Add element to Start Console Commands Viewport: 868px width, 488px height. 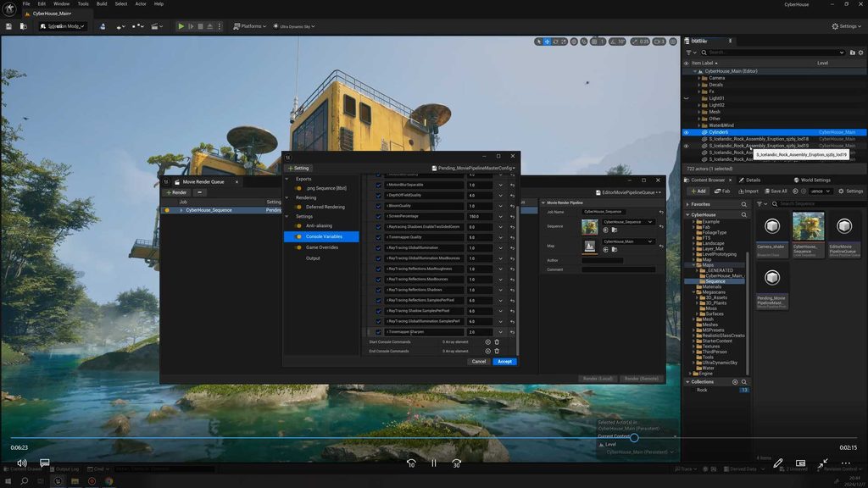pyautogui.click(x=487, y=342)
